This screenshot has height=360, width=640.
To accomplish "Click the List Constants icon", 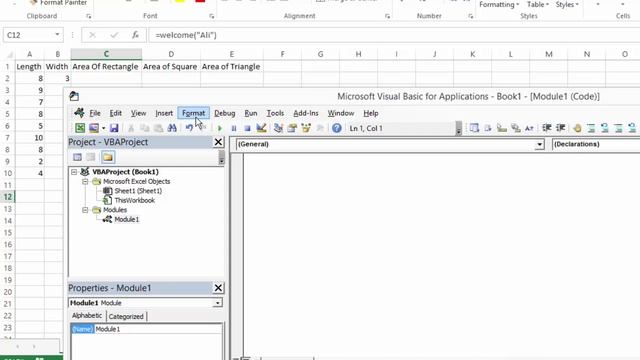I will pos(488,128).
